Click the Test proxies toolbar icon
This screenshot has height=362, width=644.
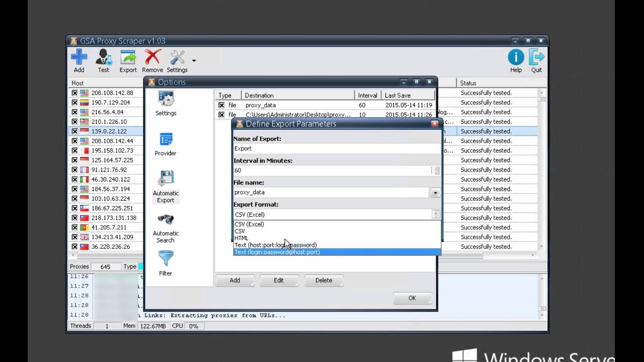[103, 61]
